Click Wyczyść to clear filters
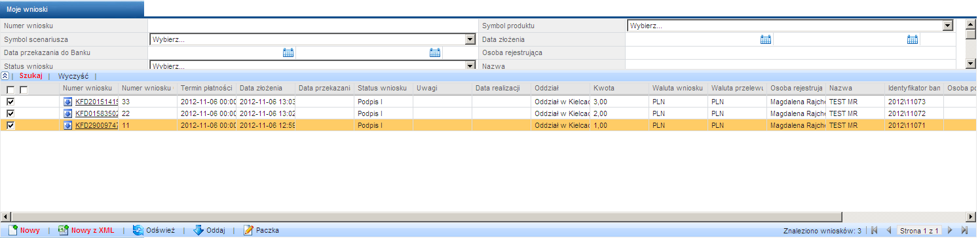Image resolution: width=980 pixels, height=238 pixels. pyautogui.click(x=73, y=76)
